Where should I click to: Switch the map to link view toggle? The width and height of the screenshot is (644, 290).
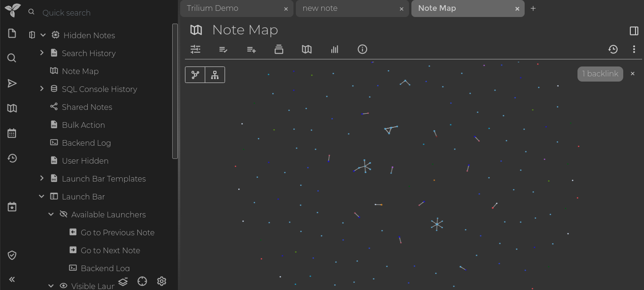tap(195, 75)
